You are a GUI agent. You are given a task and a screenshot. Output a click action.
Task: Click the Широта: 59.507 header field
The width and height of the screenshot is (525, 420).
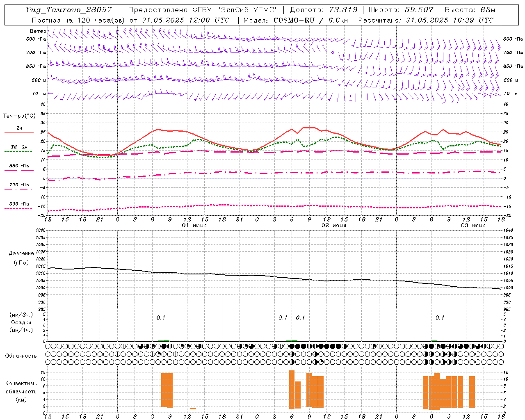[401, 10]
